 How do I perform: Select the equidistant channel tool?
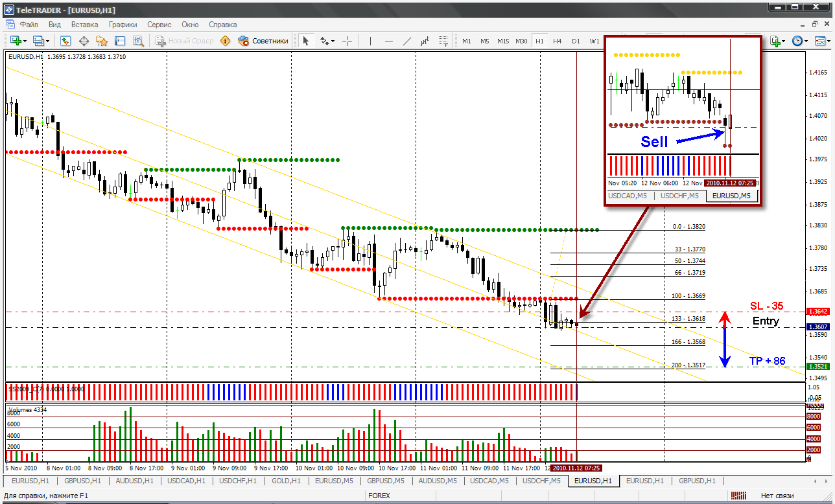coord(425,41)
